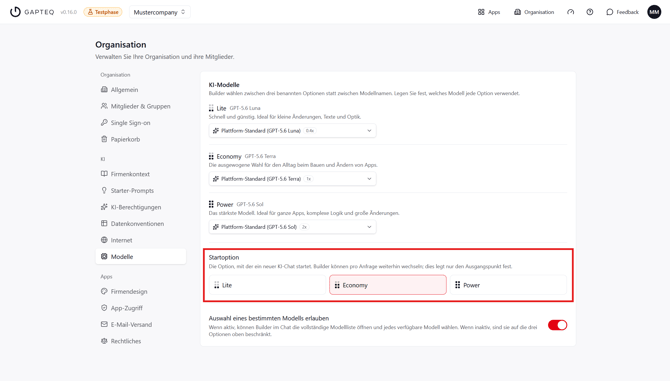The width and height of the screenshot is (670, 381).
Task: Select Economy as Startoption
Action: pos(388,285)
